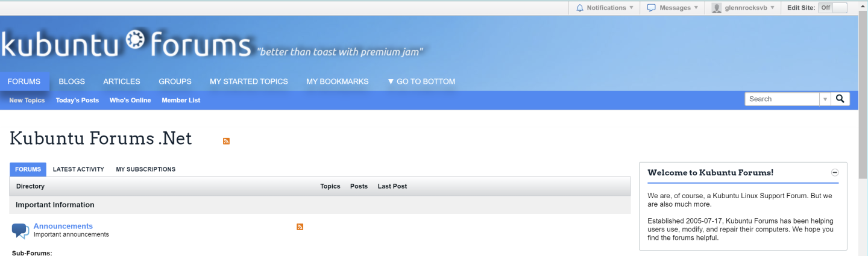The width and height of the screenshot is (868, 256).
Task: Click the glennrocksvb avatar icon
Action: (717, 8)
